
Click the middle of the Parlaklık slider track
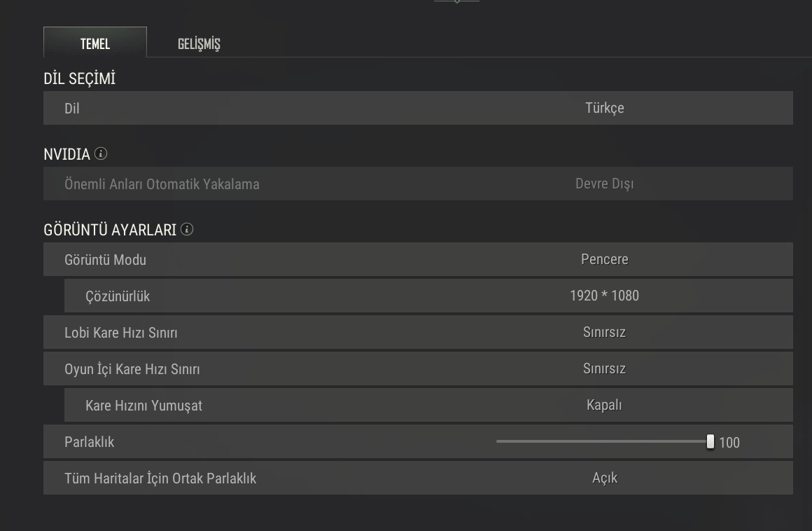[x=603, y=441]
